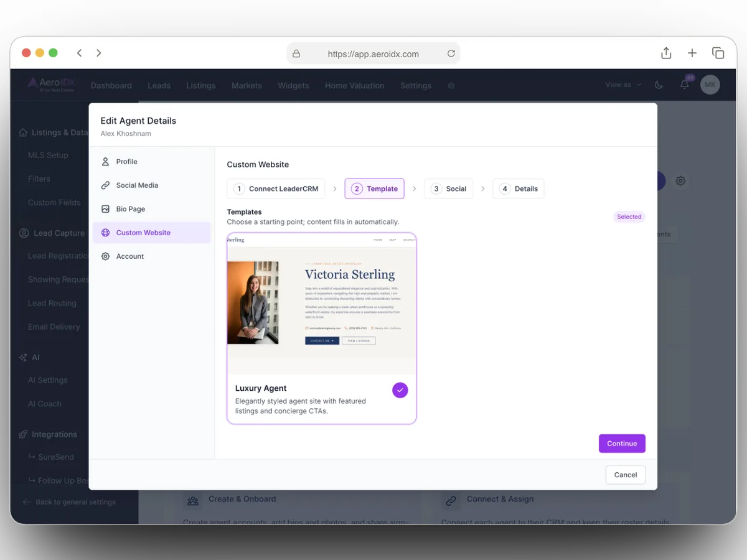Open the Social Media section
The image size is (747, 560).
coord(151,185)
